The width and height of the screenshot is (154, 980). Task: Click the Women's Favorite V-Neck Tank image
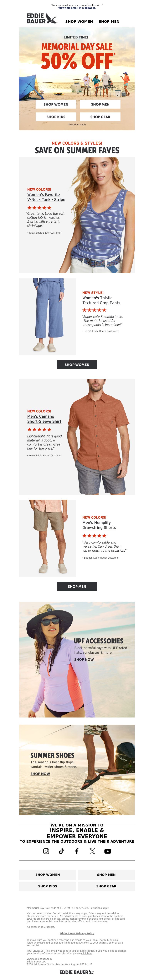click(x=77, y=215)
